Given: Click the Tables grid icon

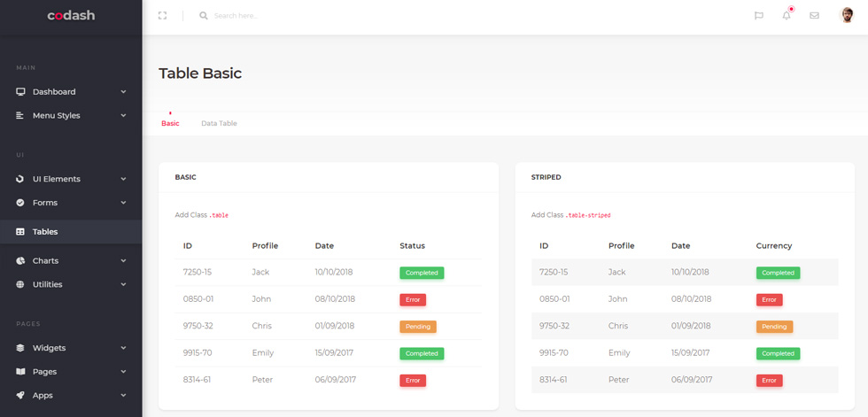Looking at the screenshot, I should pos(19,232).
